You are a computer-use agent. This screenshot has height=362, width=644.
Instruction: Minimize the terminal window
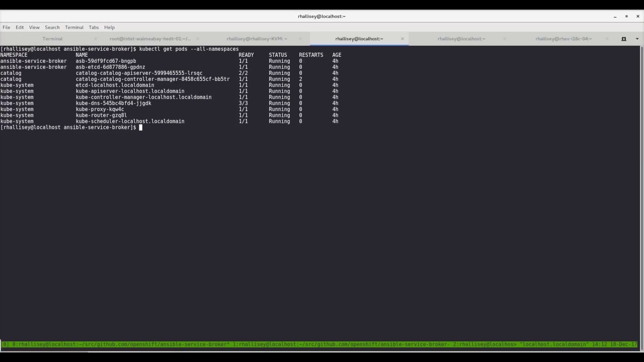pyautogui.click(x=615, y=17)
